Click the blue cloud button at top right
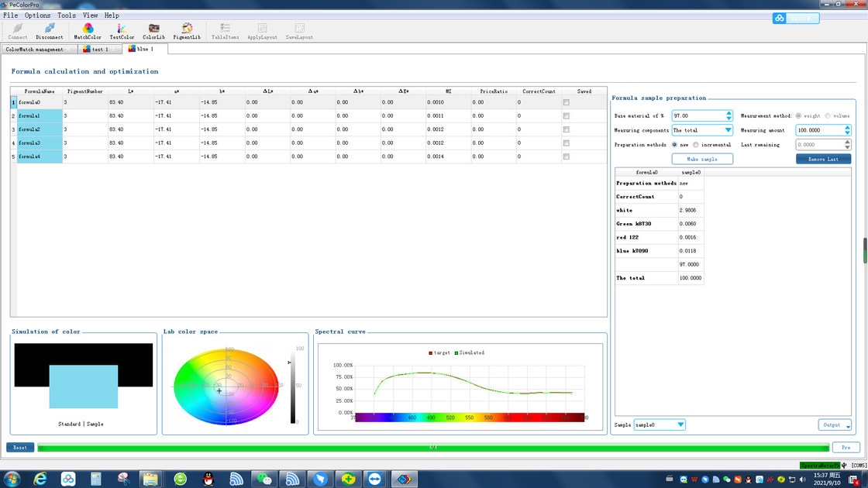This screenshot has width=868, height=488. point(795,19)
